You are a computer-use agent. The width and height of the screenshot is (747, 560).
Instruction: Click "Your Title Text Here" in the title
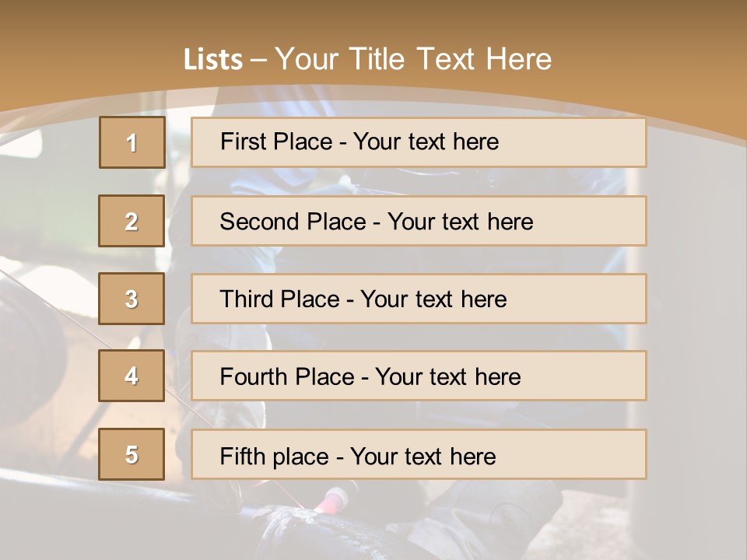[x=413, y=59]
